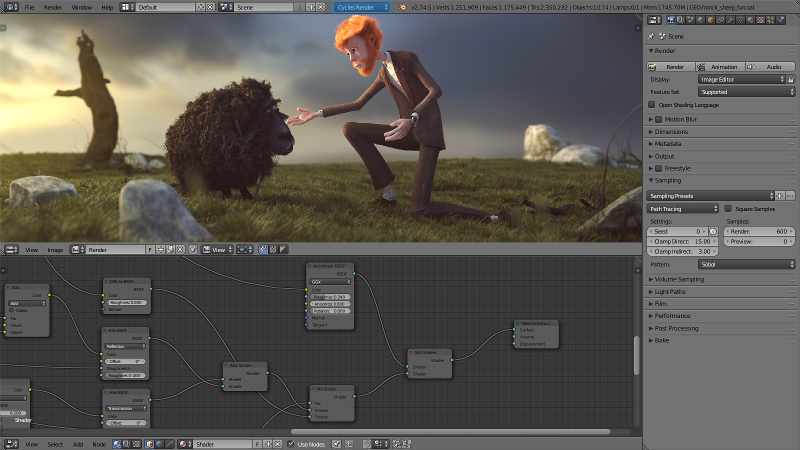
Task: Click the Render button in Render panel
Action: point(671,67)
